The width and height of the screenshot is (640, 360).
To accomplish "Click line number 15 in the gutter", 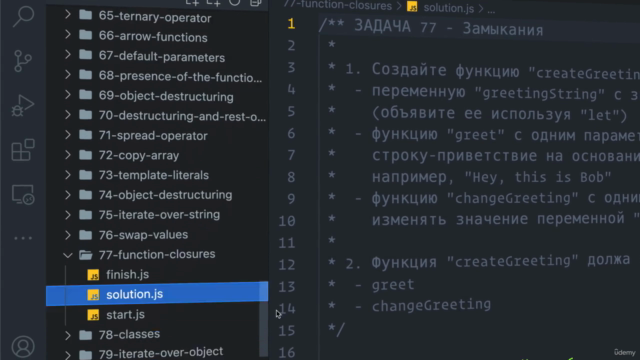I will (x=287, y=330).
